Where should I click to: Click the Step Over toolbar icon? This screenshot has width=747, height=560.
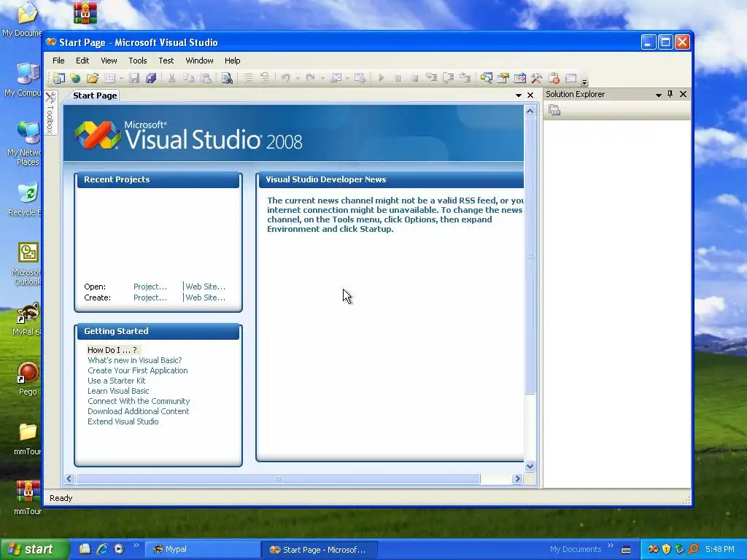click(449, 78)
